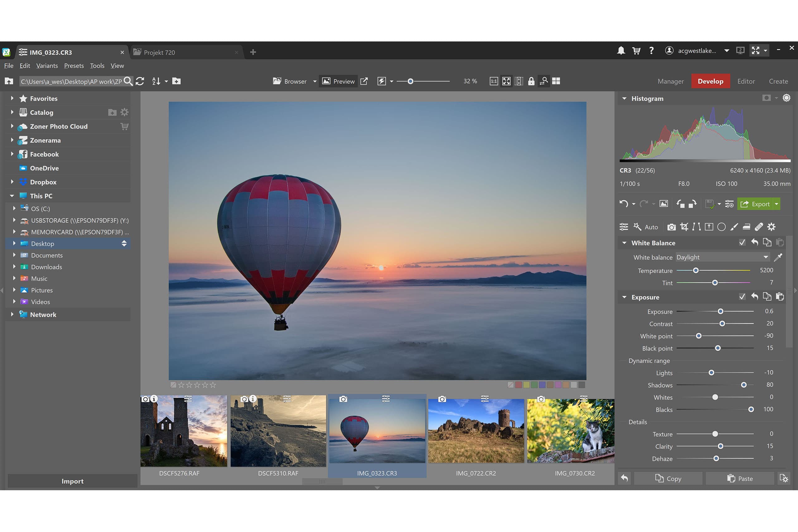Toggle the zoom lock icon

pyautogui.click(x=531, y=81)
